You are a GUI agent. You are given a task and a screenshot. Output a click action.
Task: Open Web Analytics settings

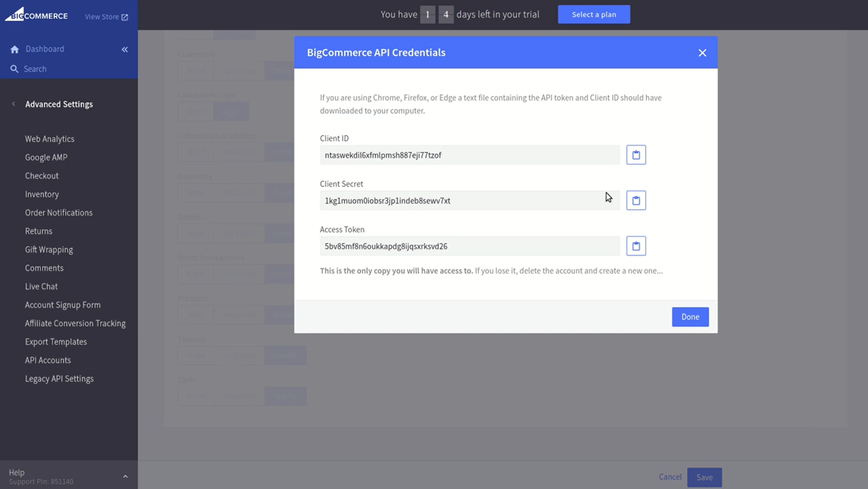coord(49,139)
